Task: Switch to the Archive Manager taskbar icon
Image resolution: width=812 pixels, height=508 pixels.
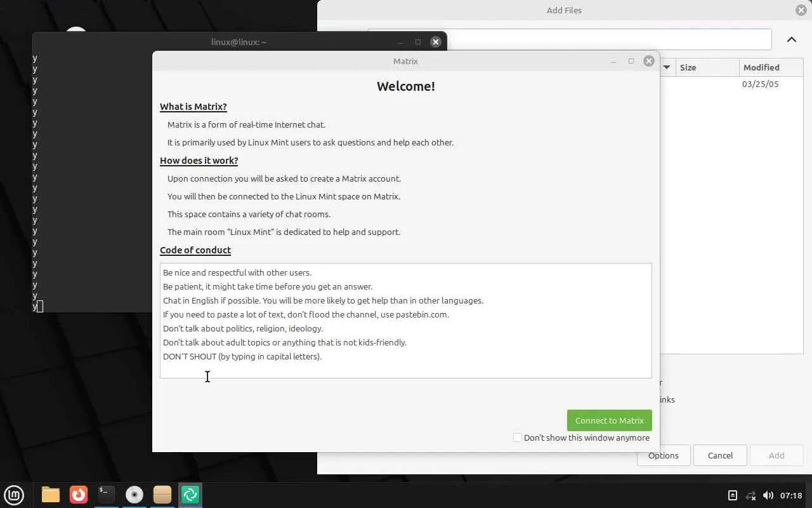Action: [x=162, y=495]
